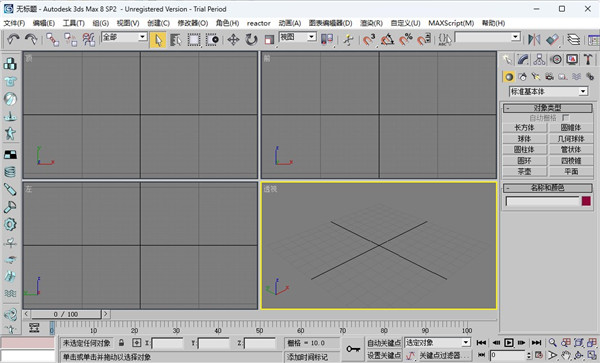600x363 pixels.
Task: Open the reactor menu
Action: 259,23
